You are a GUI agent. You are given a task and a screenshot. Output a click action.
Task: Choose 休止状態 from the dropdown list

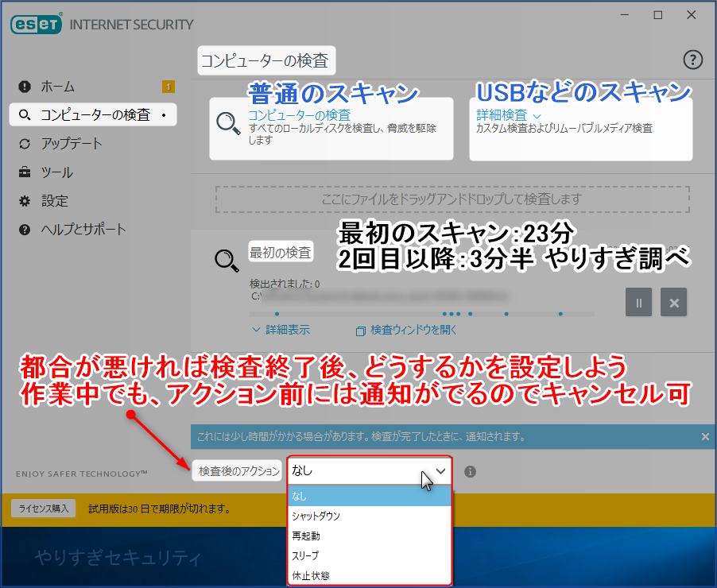tap(370, 575)
